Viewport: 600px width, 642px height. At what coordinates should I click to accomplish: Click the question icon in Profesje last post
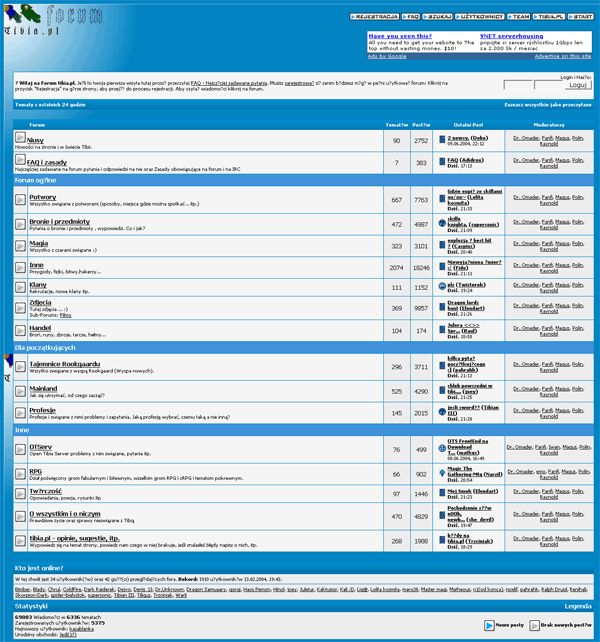[x=442, y=411]
